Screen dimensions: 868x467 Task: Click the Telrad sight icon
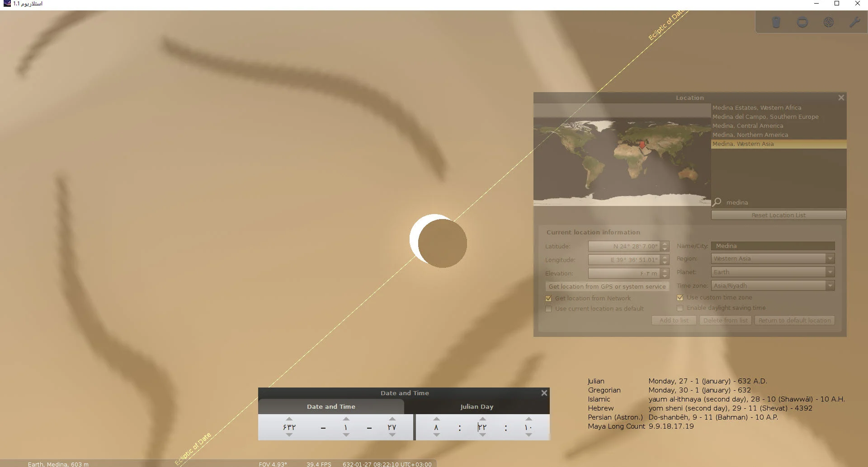coord(829,22)
